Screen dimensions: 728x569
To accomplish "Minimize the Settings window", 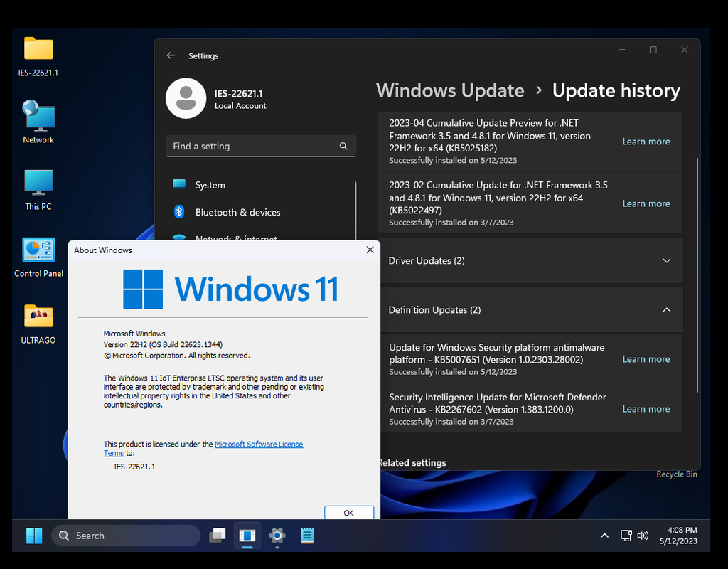I will click(621, 50).
